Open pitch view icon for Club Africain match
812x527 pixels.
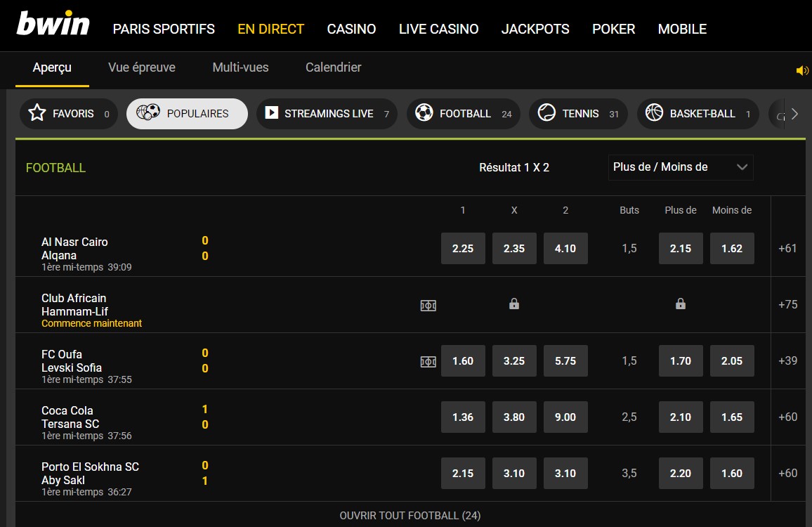click(428, 306)
